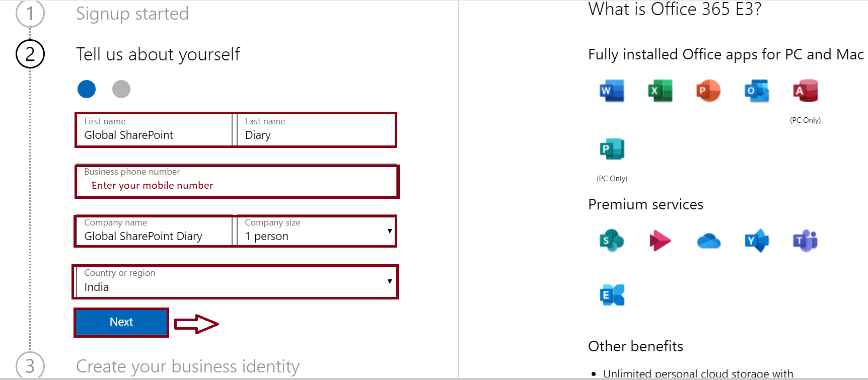Screen dimensions: 868x380
Task: Click the Teams service icon
Action: point(805,241)
